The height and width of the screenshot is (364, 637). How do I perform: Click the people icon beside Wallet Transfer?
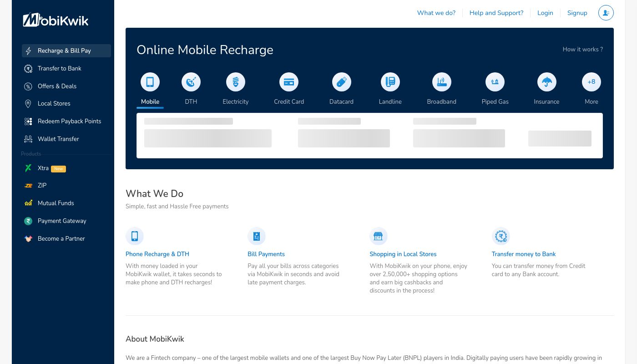28,139
